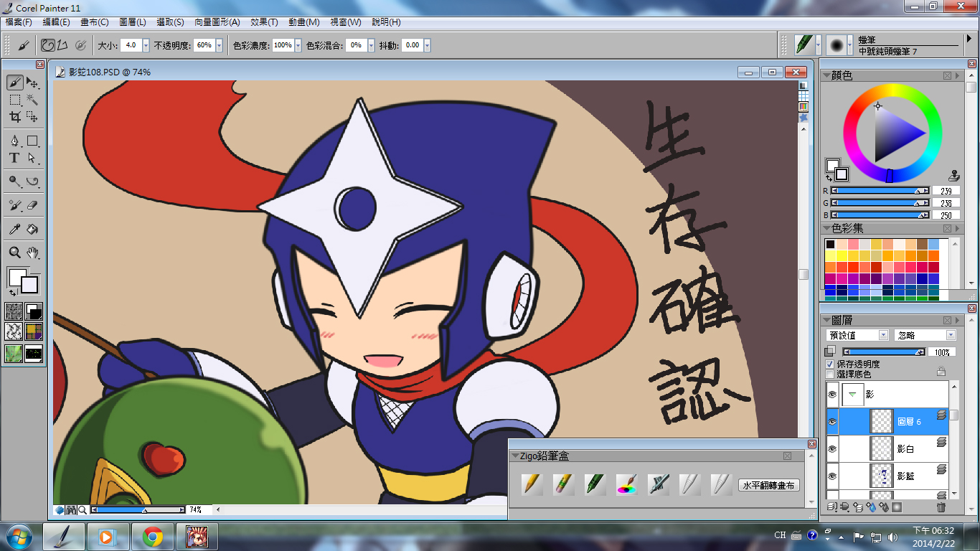
Task: Open the 忽略 composite depth dropdown
Action: tap(925, 335)
